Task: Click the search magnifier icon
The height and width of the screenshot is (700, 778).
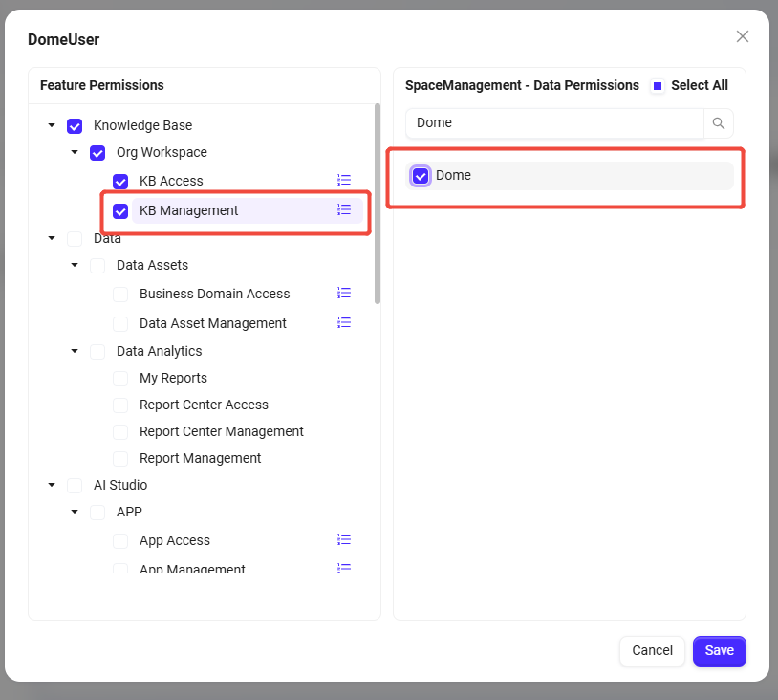Action: click(x=719, y=123)
